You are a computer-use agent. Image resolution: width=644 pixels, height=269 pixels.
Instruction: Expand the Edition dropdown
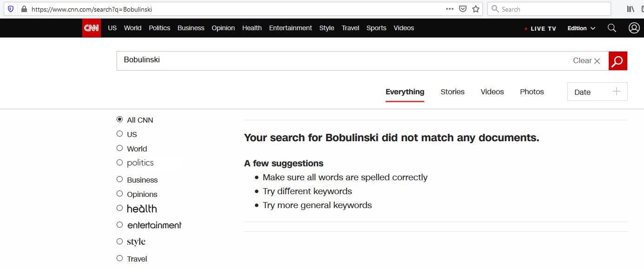point(581,28)
